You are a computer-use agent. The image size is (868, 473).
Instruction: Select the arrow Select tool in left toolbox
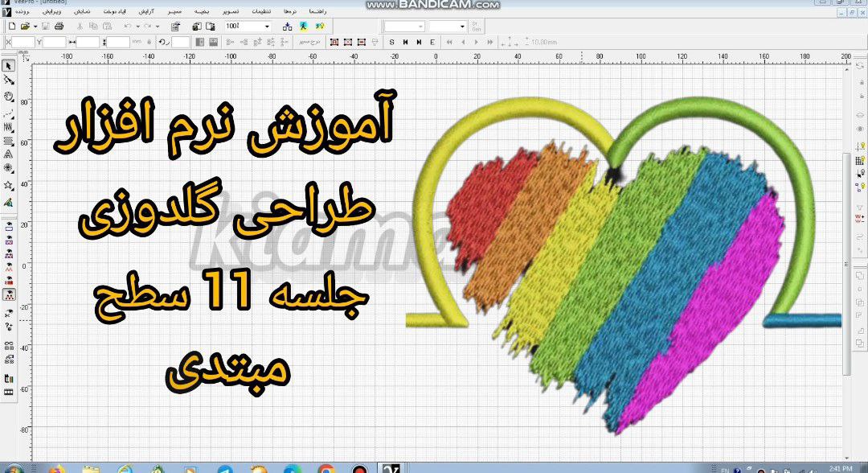tap(8, 66)
